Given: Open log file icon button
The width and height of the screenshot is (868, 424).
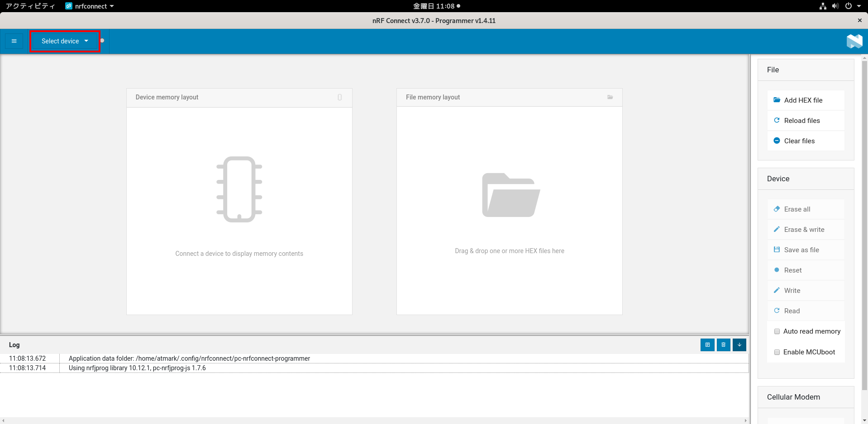Looking at the screenshot, I should click(x=707, y=345).
